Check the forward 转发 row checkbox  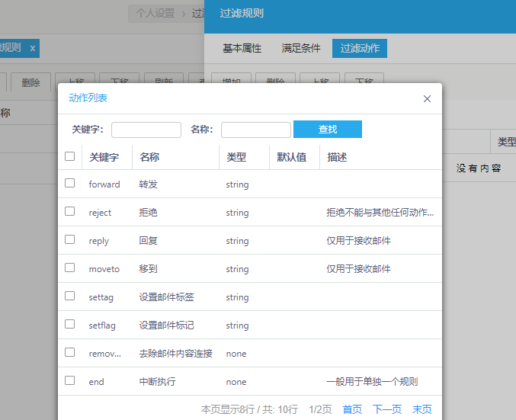pos(70,184)
